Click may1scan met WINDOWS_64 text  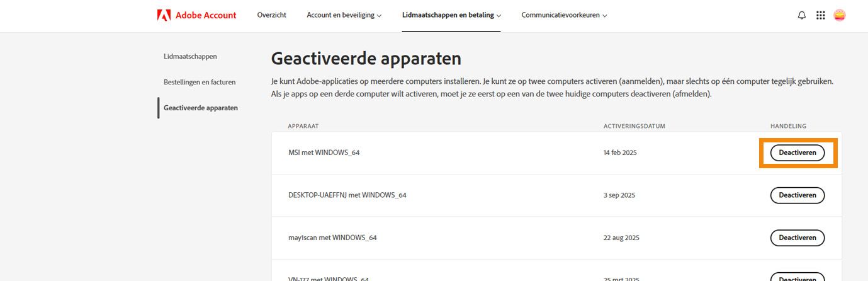click(x=332, y=238)
